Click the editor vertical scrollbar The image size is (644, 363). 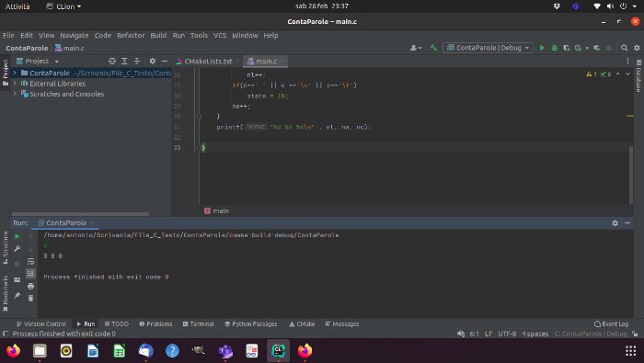[631, 176]
